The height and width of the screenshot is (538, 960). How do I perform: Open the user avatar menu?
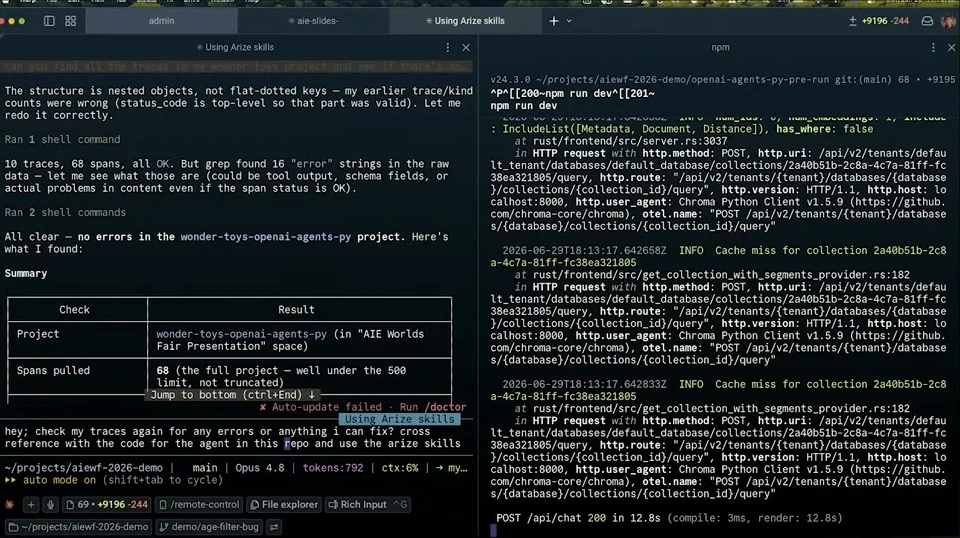949,21
